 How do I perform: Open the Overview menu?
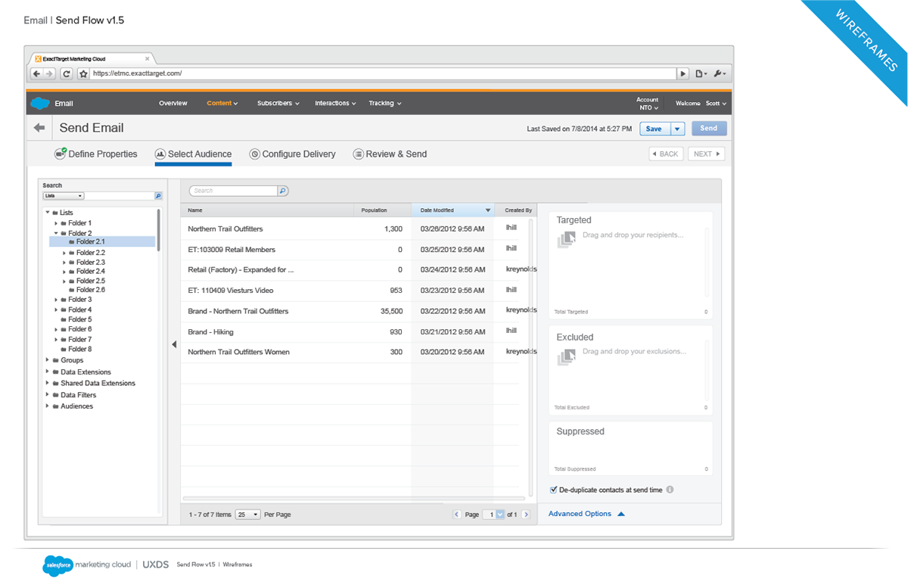[173, 104]
